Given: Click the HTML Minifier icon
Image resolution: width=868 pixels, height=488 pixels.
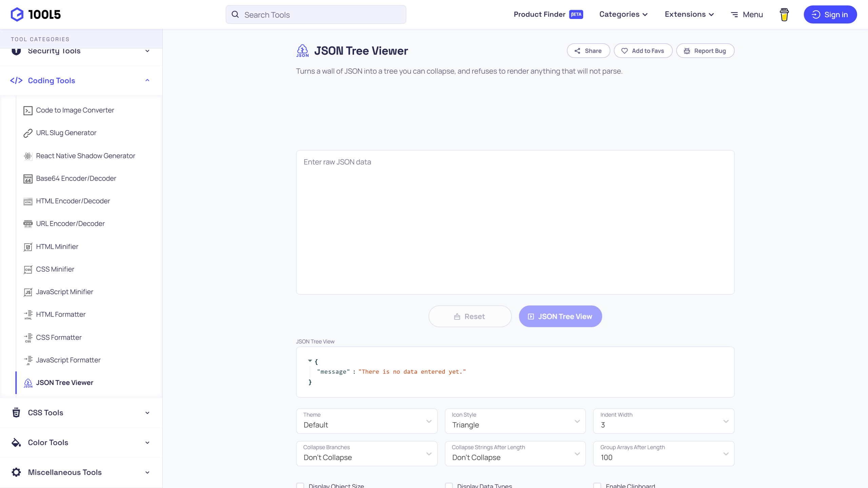Looking at the screenshot, I should pos(28,247).
